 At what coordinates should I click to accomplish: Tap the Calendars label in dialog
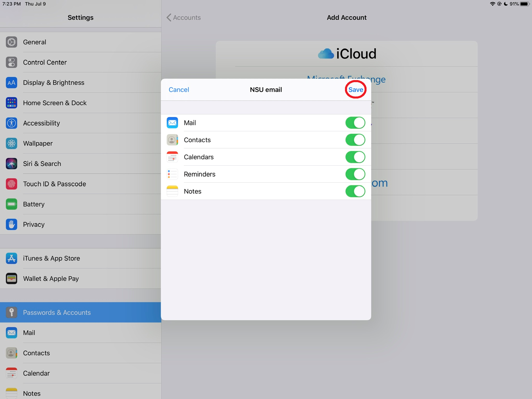[x=199, y=157]
